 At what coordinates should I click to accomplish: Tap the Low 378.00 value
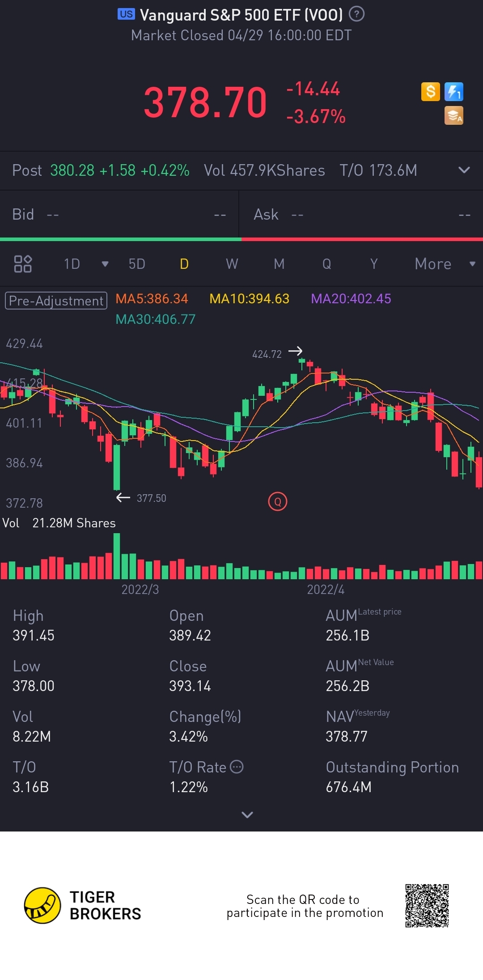34,686
